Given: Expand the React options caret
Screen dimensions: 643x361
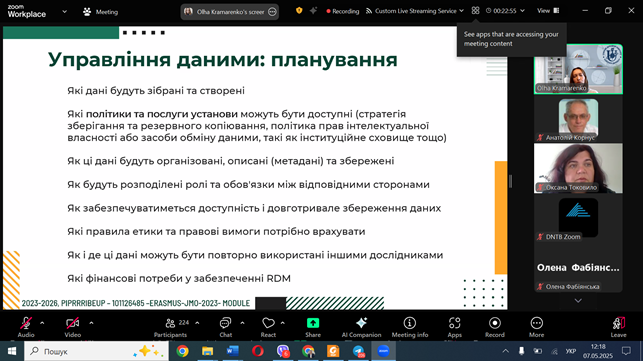Looking at the screenshot, I should click(x=283, y=323).
